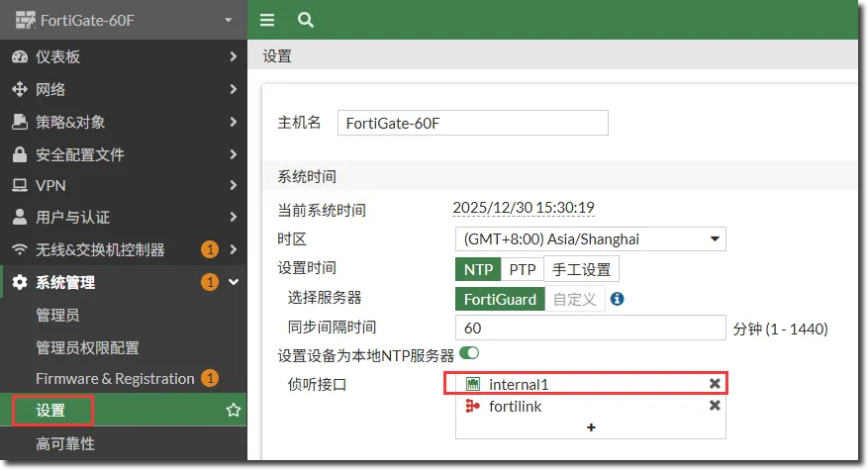Click the 主机名 hostname input field

(472, 123)
